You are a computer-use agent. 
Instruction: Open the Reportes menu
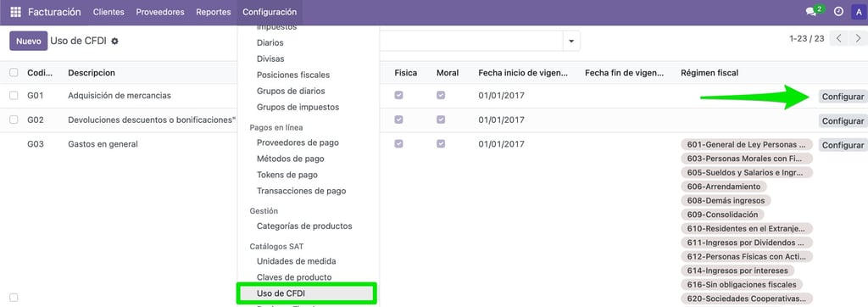213,12
